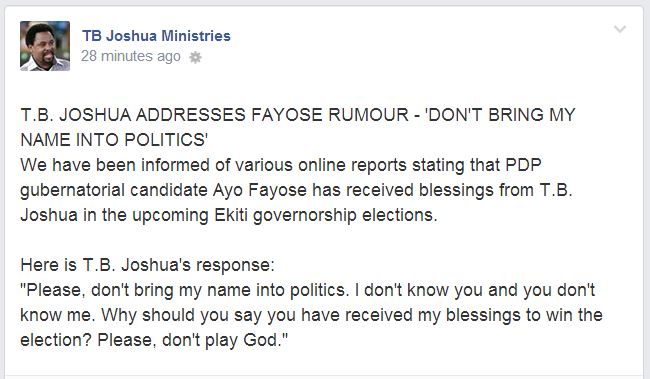This screenshot has height=379, width=650.
Task: Click the line starting gubernatorial candidate
Action: coord(296,190)
